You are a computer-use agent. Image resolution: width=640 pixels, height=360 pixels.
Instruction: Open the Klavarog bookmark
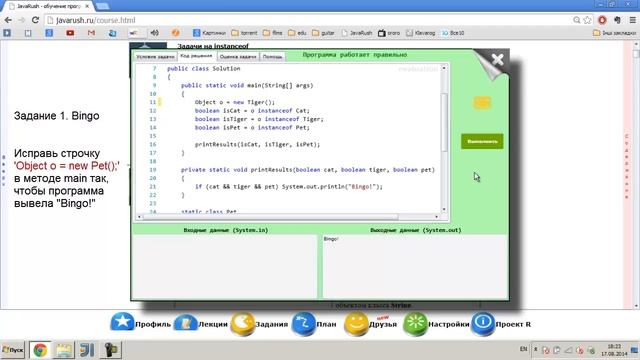[421, 33]
